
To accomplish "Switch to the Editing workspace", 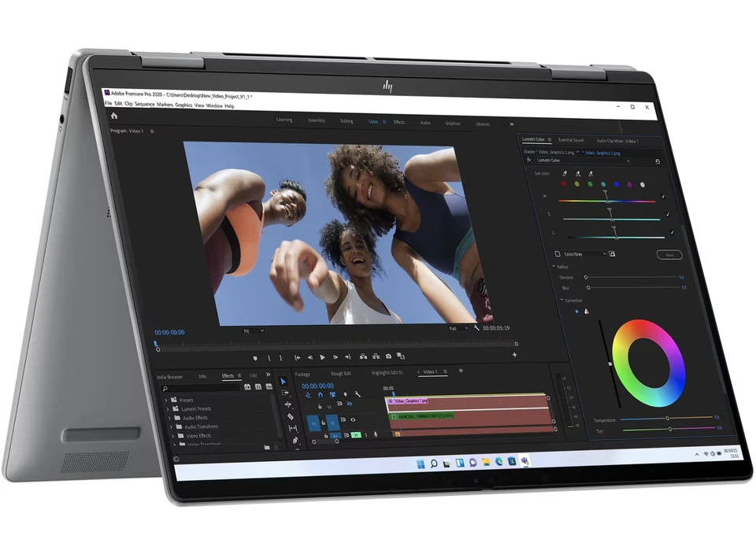I will click(346, 121).
